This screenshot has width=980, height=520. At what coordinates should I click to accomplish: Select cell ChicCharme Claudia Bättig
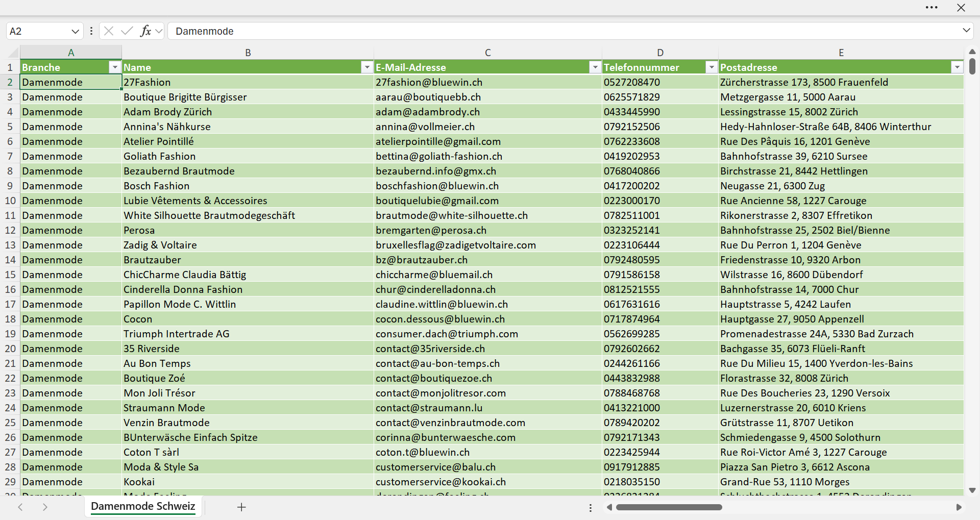248,275
